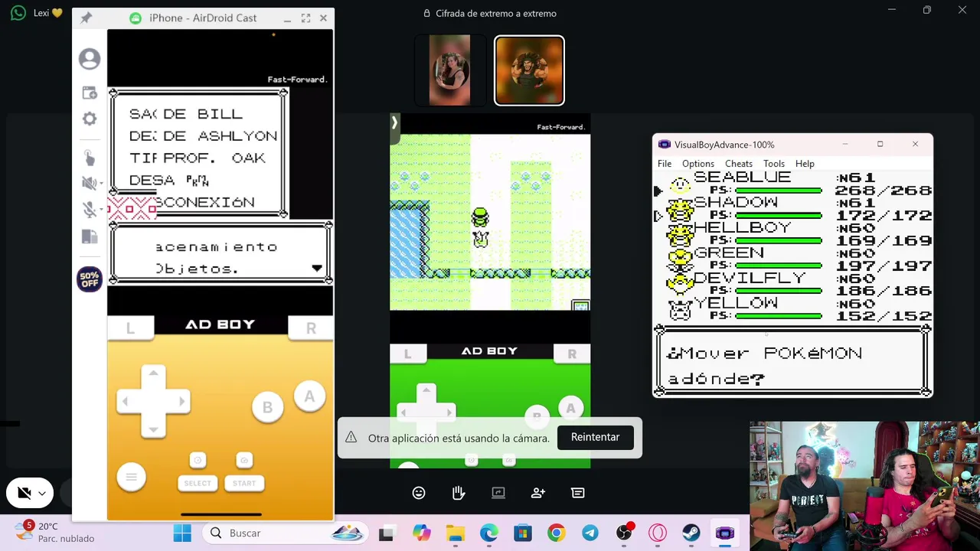Open Microsoft Edge from the taskbar
This screenshot has width=980, height=551.
(488, 533)
